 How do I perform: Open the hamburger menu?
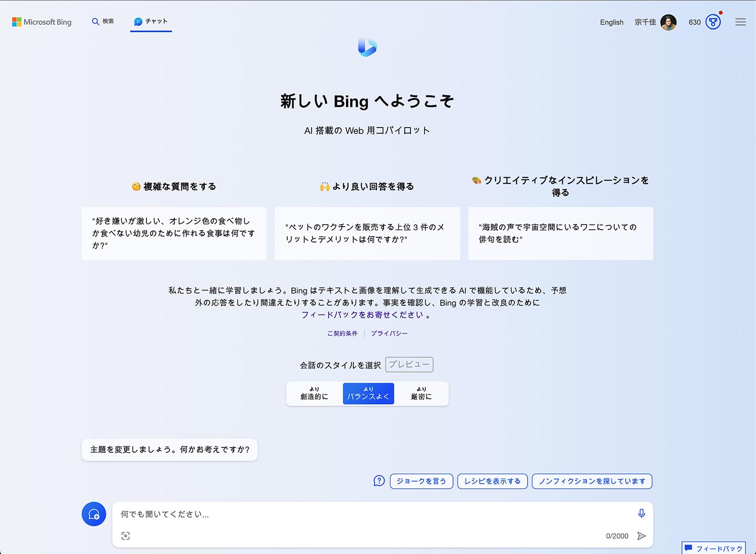coord(741,22)
